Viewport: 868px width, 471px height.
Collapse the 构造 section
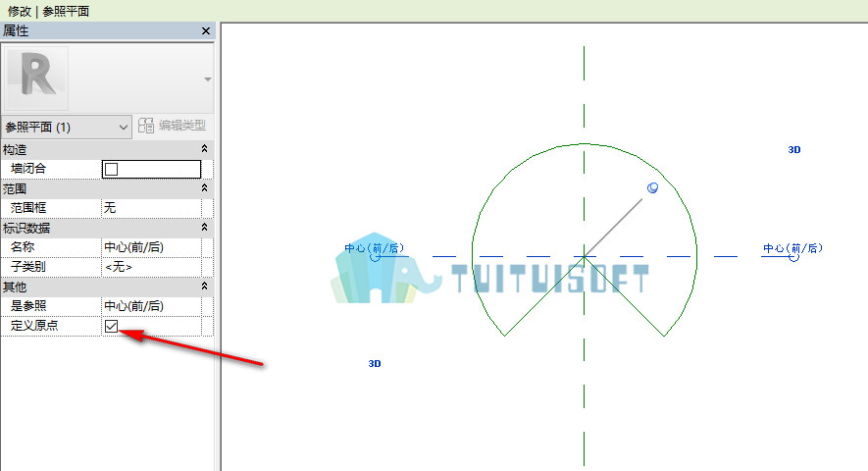point(204,149)
